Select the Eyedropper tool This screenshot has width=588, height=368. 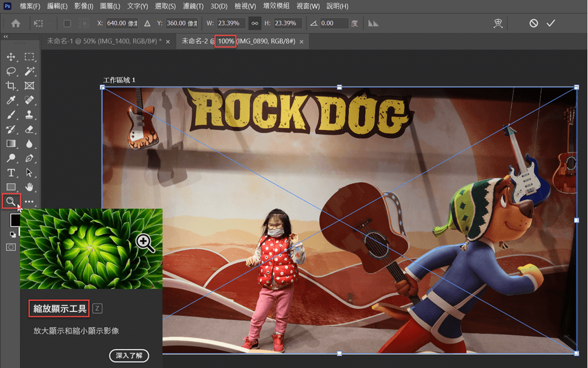tap(11, 100)
